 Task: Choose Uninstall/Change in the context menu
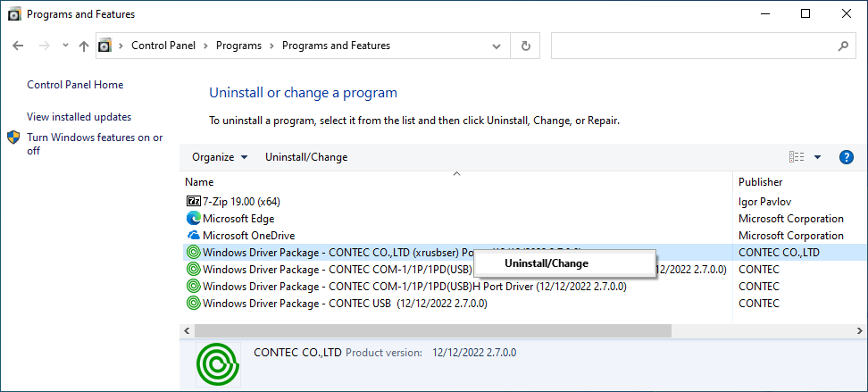[547, 263]
